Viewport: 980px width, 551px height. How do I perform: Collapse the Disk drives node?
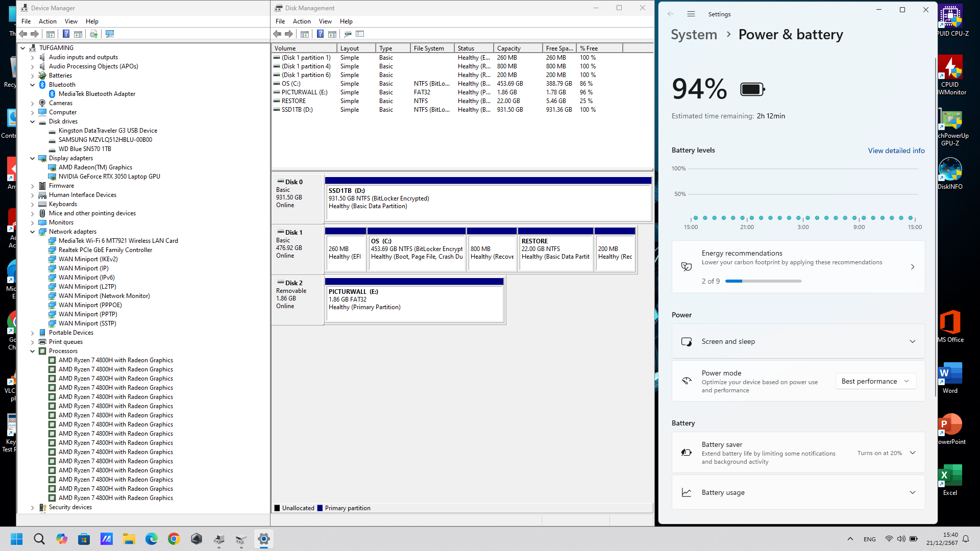tap(33, 121)
